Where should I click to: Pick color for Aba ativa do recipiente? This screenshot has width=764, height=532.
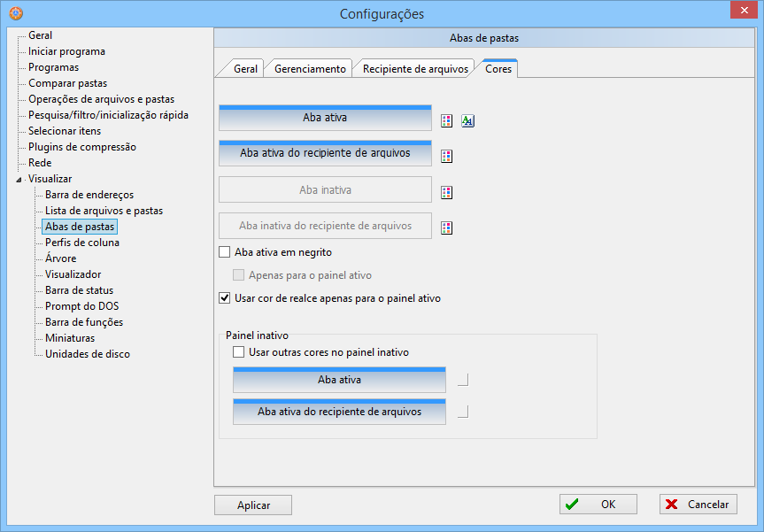447,157
